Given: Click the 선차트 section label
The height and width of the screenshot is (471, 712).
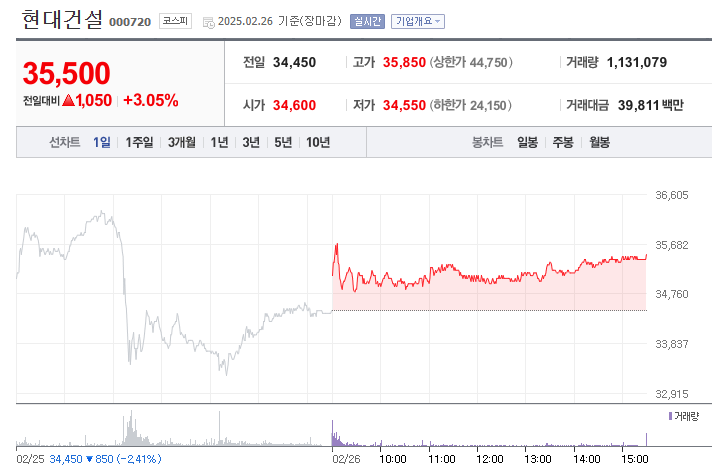Looking at the screenshot, I should point(64,143).
